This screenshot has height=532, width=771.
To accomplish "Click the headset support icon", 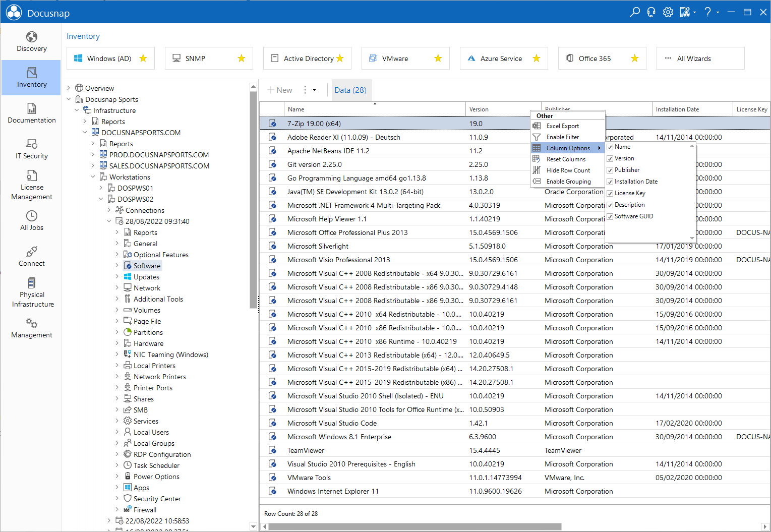I will click(651, 12).
